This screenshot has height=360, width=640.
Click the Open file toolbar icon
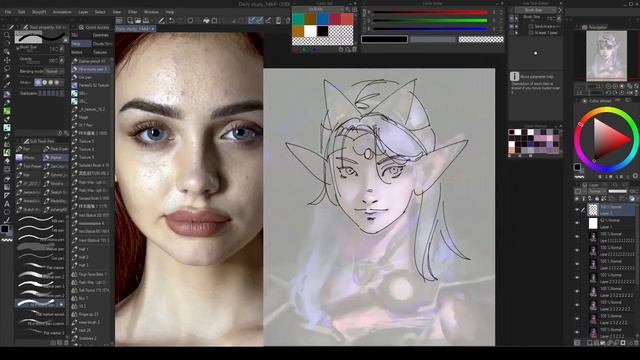[x=138, y=20]
